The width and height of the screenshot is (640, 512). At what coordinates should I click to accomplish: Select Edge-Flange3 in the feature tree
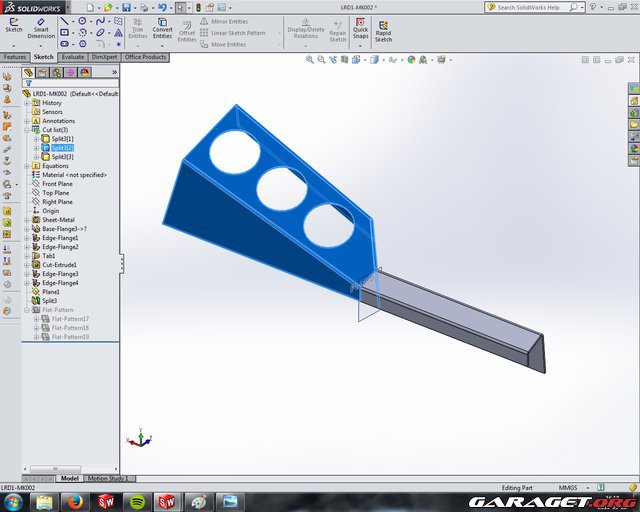point(60,274)
